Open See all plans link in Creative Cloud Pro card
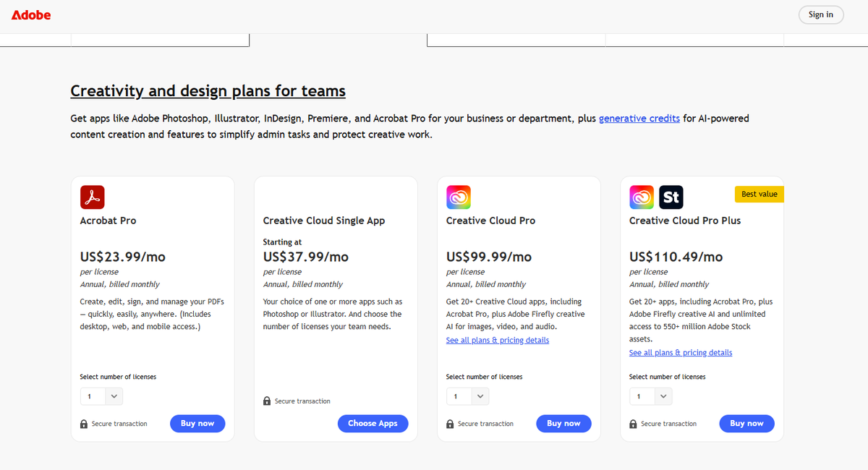 (498, 340)
